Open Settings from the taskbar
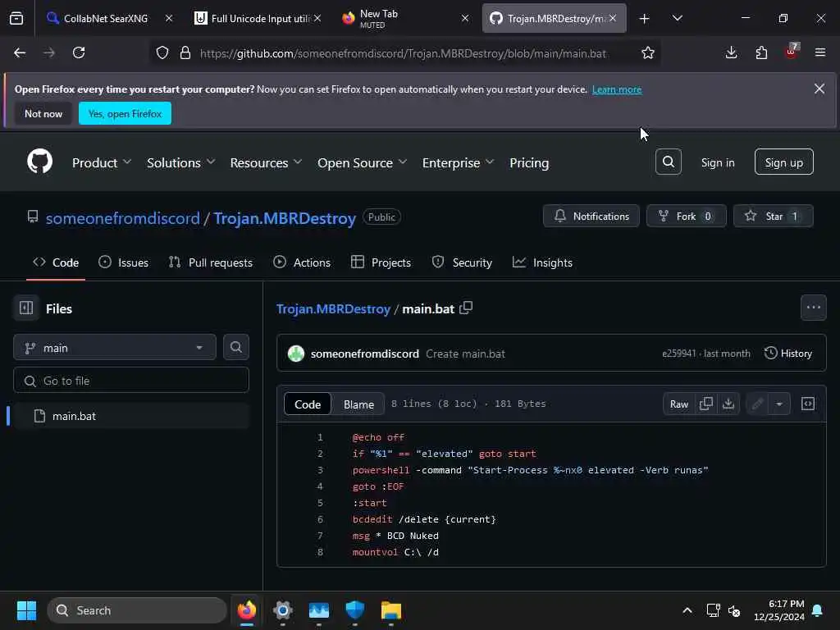840x630 pixels. click(282, 610)
